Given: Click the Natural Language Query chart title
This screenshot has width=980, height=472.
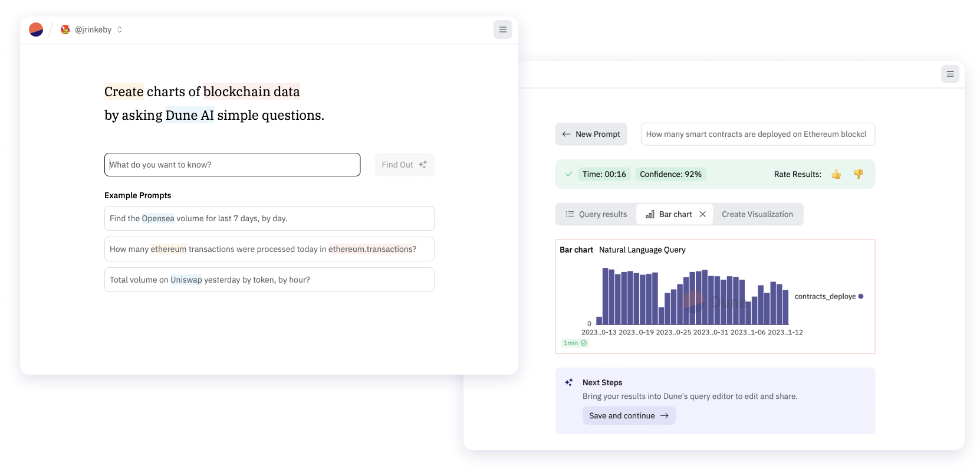Looking at the screenshot, I should click(x=642, y=250).
